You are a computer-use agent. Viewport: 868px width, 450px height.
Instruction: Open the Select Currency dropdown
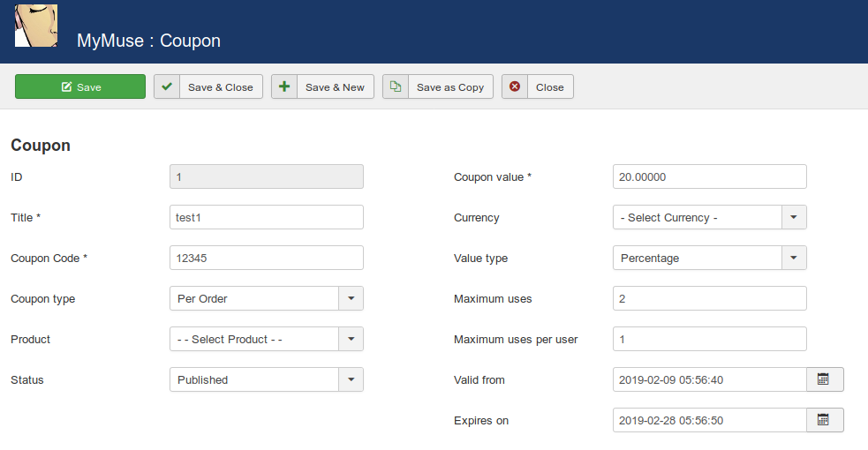pyautogui.click(x=710, y=217)
